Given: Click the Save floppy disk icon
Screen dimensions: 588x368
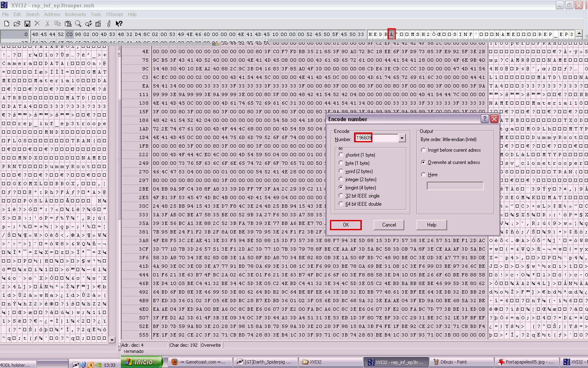Looking at the screenshot, I should 27,24.
